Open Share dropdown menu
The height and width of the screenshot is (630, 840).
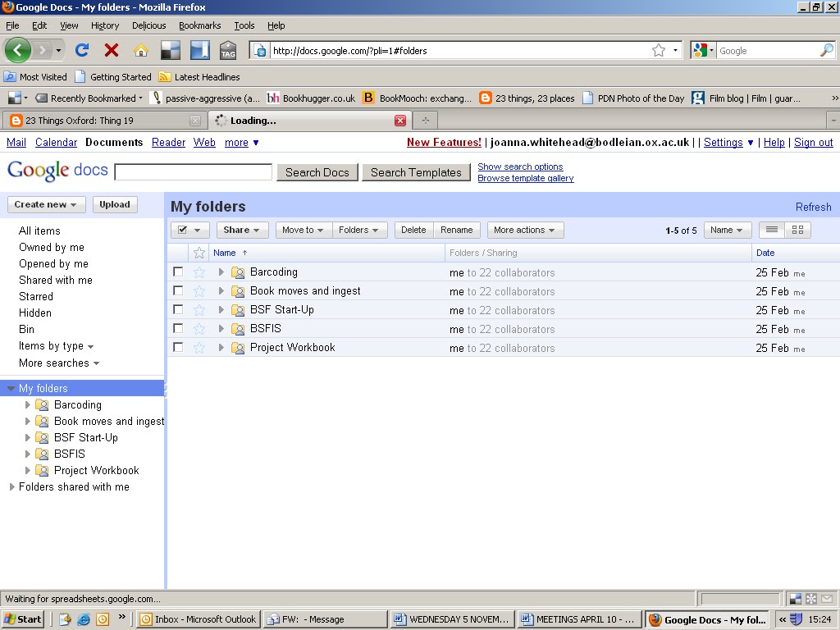(242, 230)
